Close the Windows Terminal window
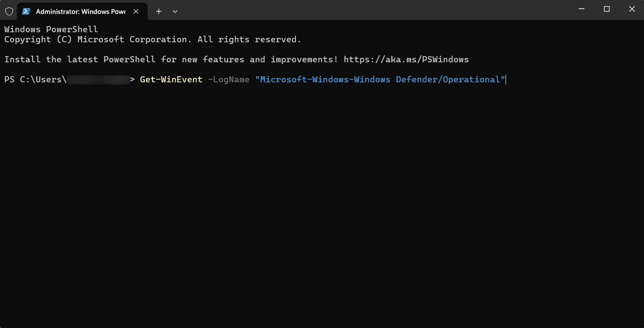Viewport: 644px width, 328px height. click(x=632, y=9)
